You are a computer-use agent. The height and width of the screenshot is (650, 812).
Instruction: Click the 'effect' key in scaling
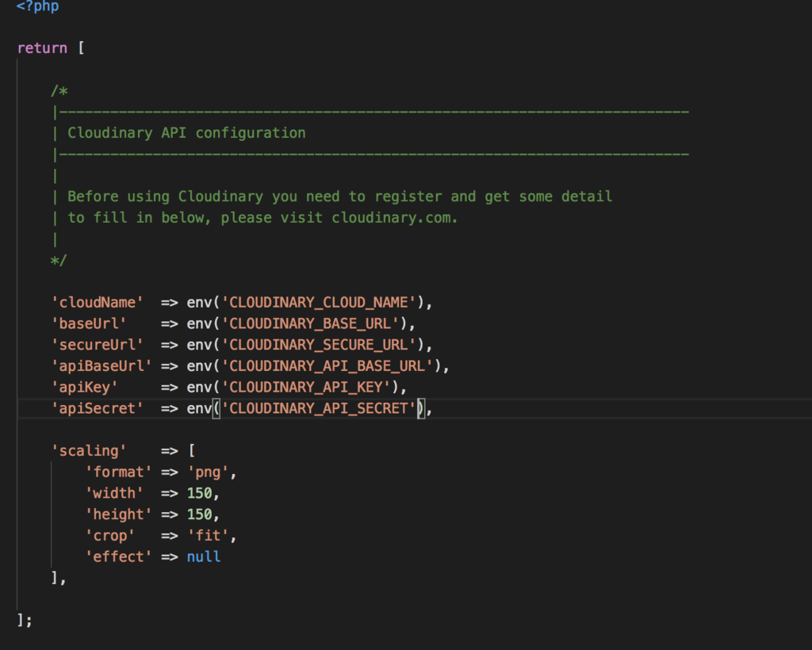(119, 556)
